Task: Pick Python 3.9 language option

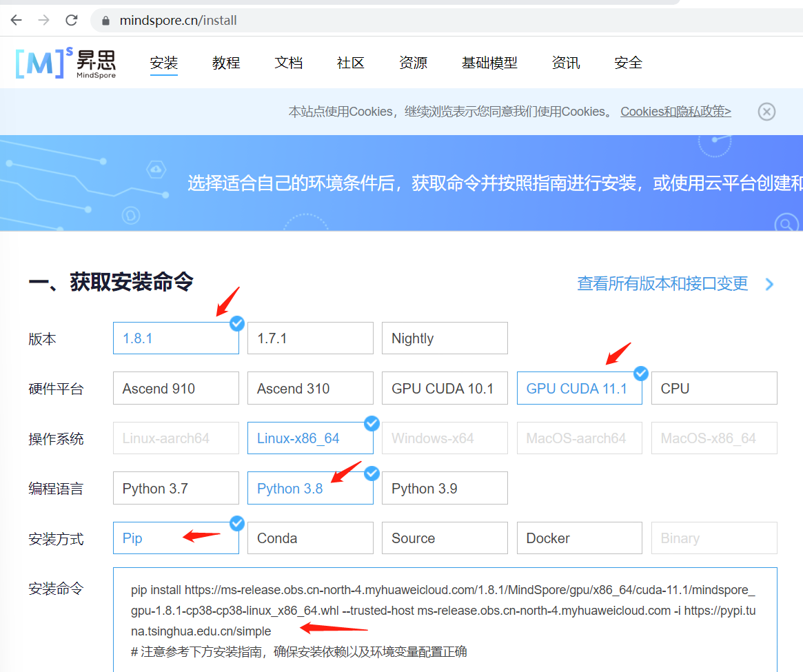Action: pyautogui.click(x=445, y=488)
